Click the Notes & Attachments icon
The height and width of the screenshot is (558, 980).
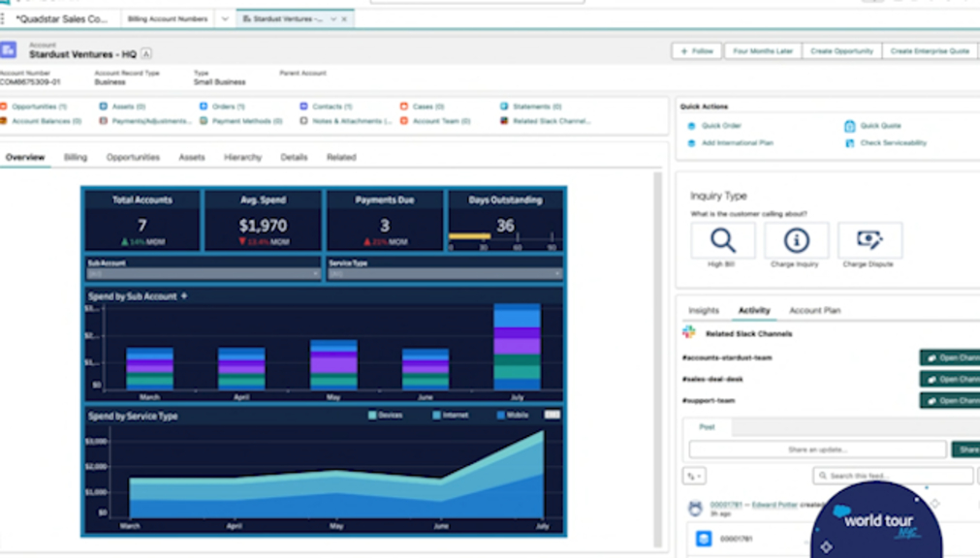click(x=303, y=121)
